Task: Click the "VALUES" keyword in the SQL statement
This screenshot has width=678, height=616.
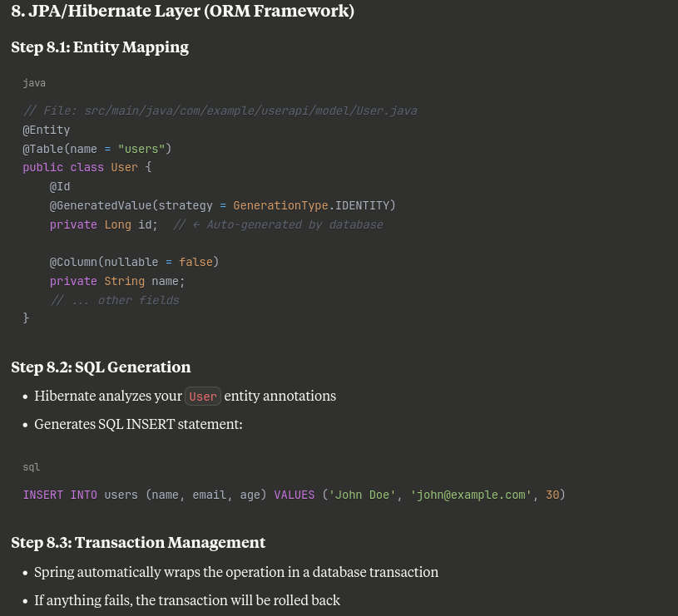Action: click(294, 495)
